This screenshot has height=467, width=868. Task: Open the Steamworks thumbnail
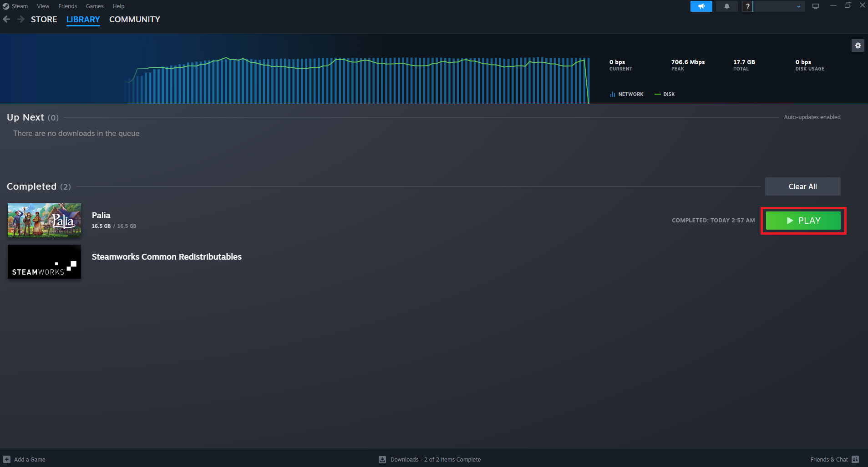pyautogui.click(x=44, y=262)
